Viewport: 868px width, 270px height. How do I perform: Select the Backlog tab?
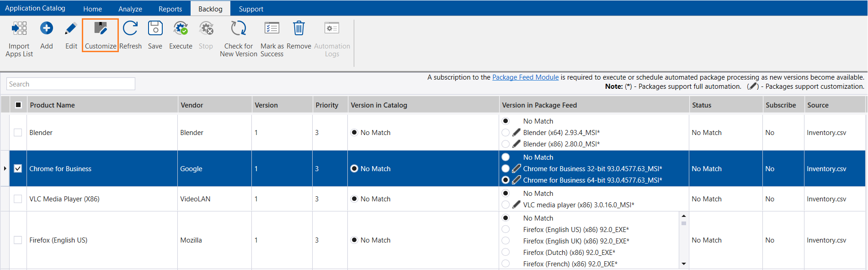pyautogui.click(x=210, y=9)
